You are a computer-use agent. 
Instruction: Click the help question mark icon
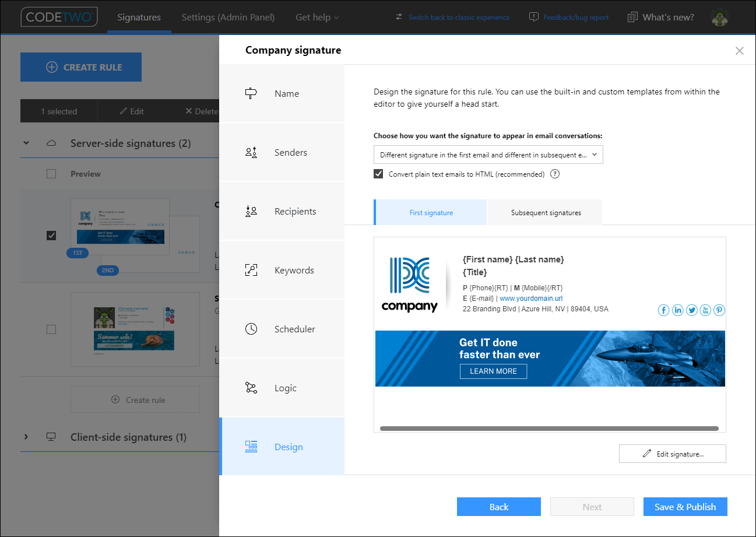click(x=555, y=174)
